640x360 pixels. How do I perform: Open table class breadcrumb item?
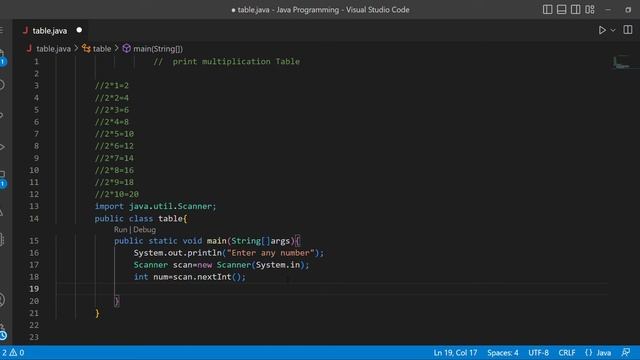click(102, 49)
